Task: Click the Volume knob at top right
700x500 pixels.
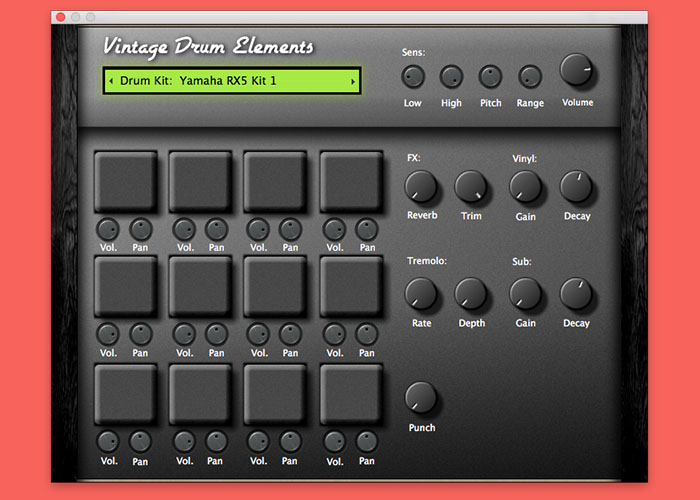Action: tap(577, 71)
